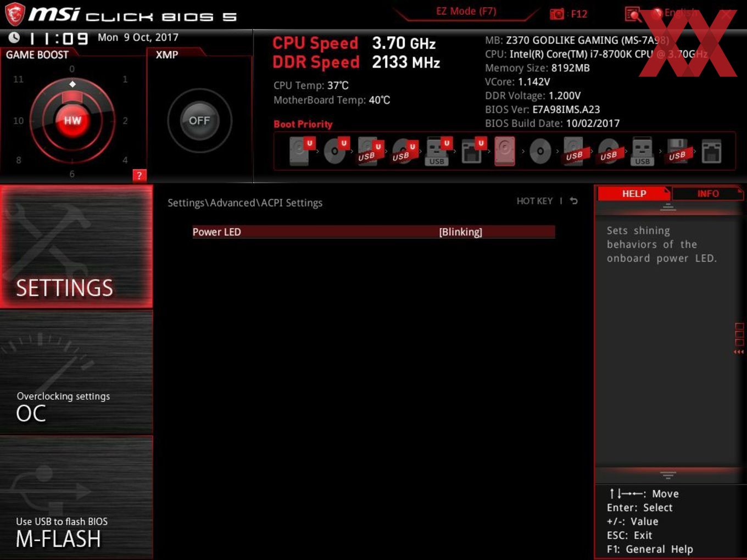Click the DDR Speed 2133 MHz readout
The image size is (747, 560).
(x=356, y=62)
